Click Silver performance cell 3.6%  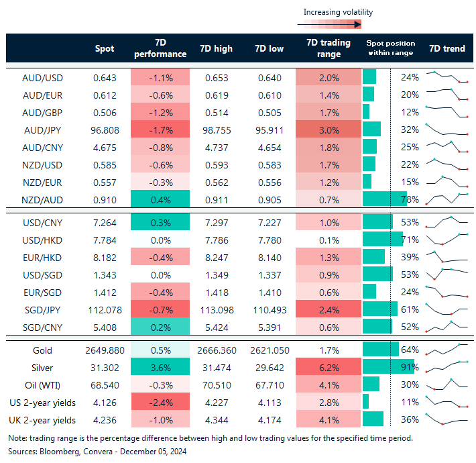[160, 366]
